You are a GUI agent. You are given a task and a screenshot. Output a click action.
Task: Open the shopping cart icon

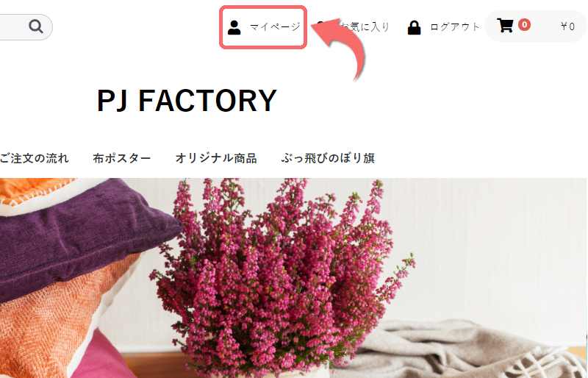(505, 26)
